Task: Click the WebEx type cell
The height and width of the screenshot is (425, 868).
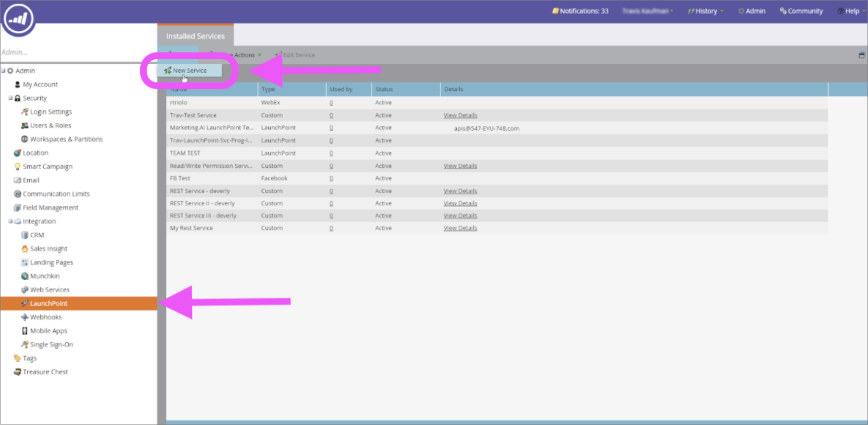Action: [x=270, y=102]
